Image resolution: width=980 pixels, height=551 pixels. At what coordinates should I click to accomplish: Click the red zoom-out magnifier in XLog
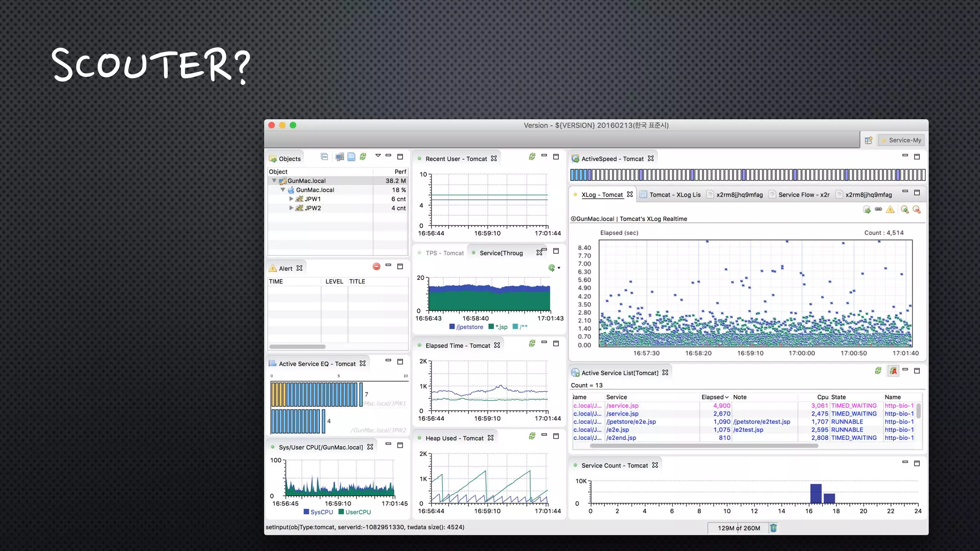point(916,209)
